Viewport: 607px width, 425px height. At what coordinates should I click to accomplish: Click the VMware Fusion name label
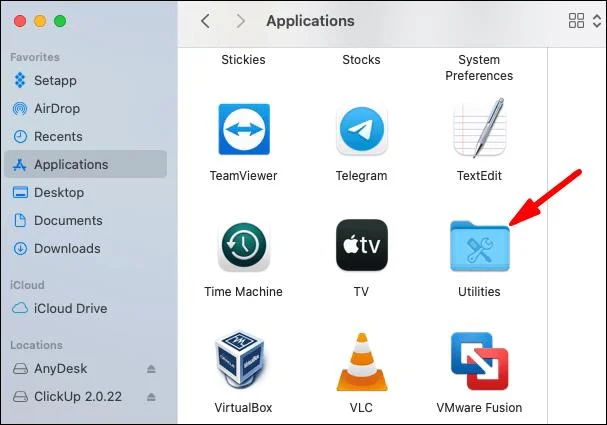tap(479, 408)
